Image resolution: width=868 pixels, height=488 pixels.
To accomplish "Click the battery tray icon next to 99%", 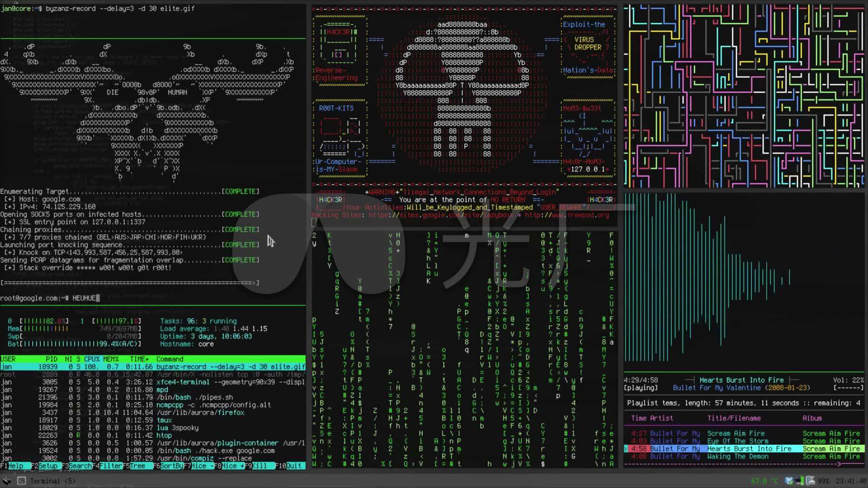I will coord(810,481).
